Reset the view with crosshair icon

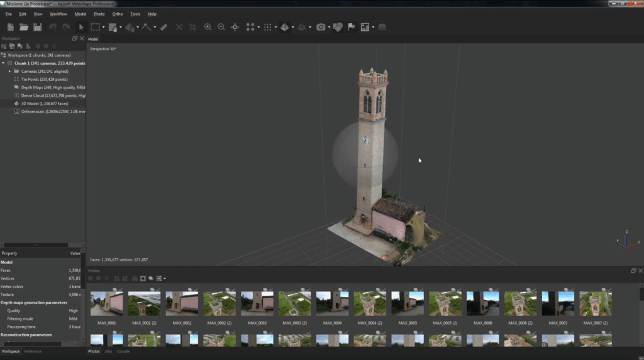pyautogui.click(x=235, y=27)
